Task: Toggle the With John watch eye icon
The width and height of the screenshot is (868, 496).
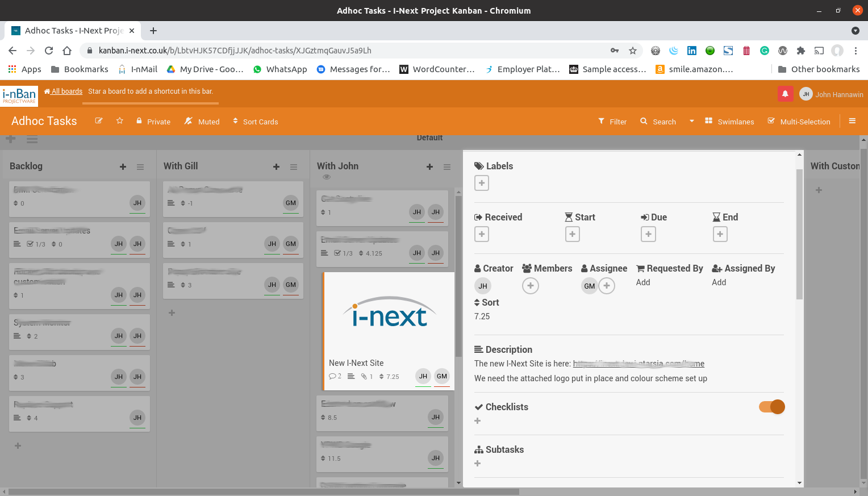Action: 327,177
